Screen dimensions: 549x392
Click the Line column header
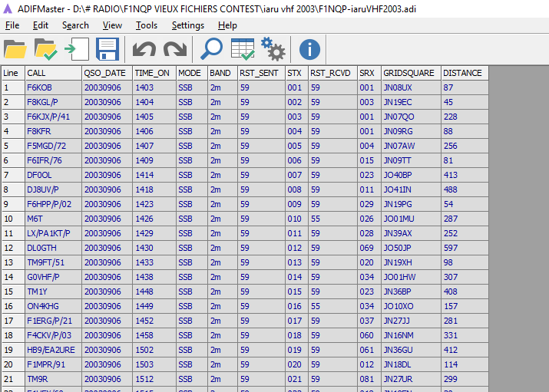[13, 73]
